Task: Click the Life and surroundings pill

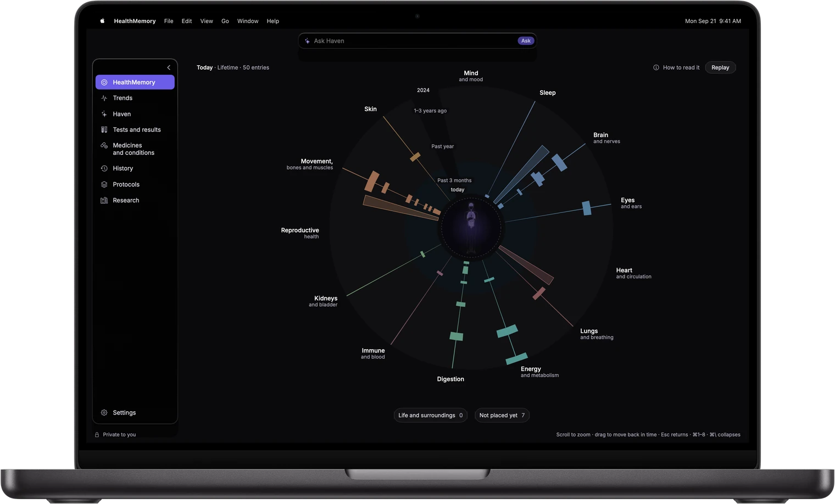Action: [431, 416]
